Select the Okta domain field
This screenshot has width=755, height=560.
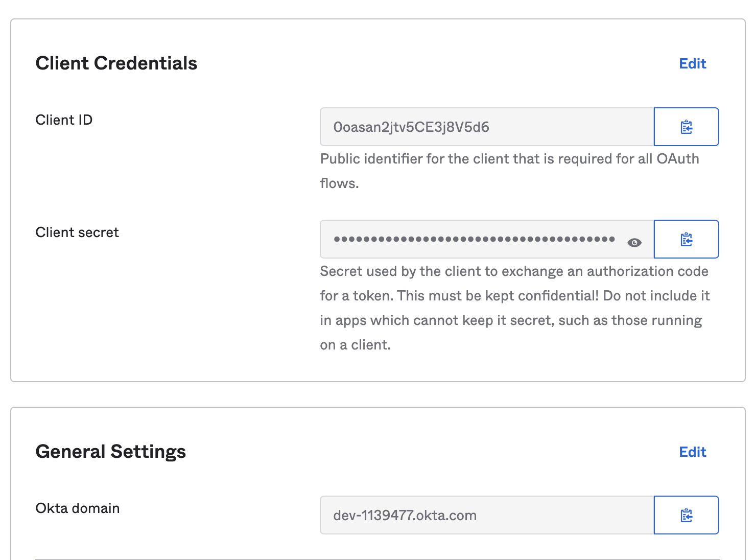[x=486, y=515]
